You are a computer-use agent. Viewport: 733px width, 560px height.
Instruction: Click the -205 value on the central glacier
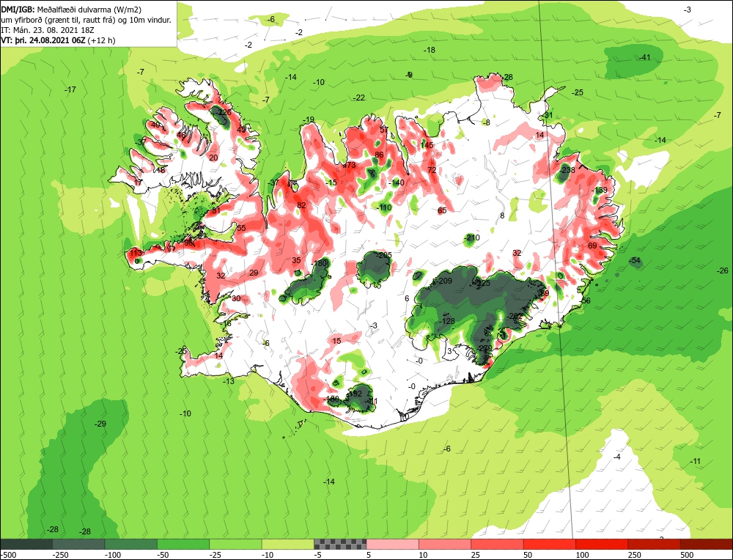click(384, 255)
